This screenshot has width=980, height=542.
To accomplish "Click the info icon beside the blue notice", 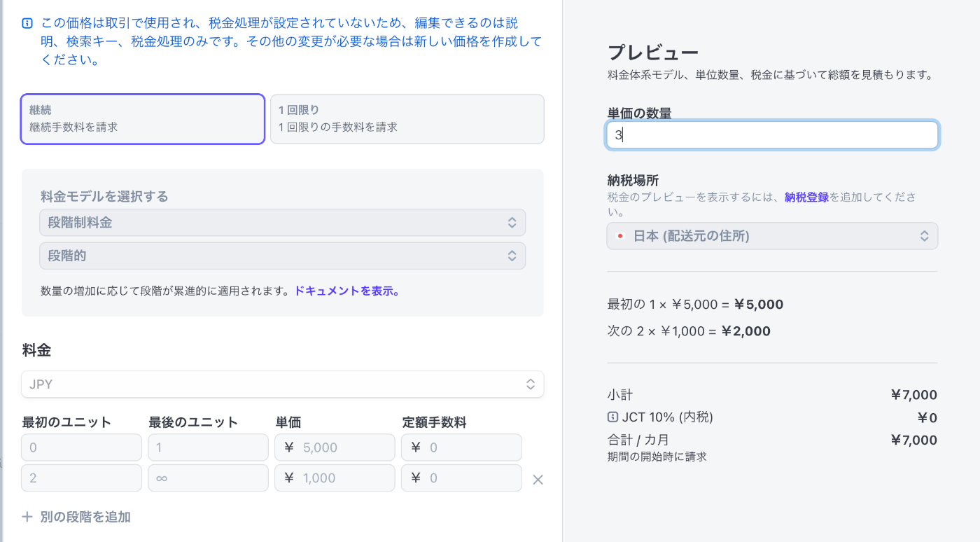I will pyautogui.click(x=27, y=23).
